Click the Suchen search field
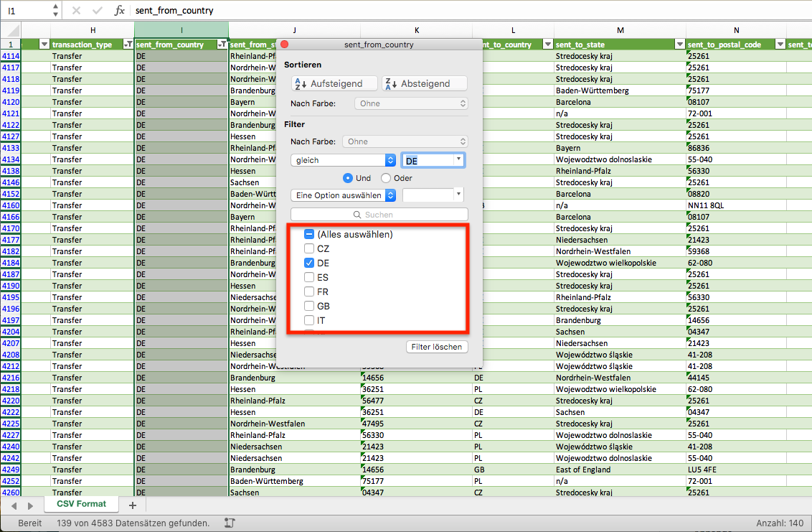Viewport: 812px width, 532px height. click(x=379, y=215)
